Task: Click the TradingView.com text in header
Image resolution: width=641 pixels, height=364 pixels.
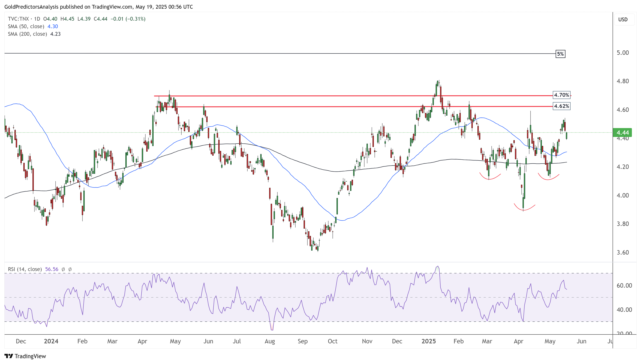Action: [x=112, y=7]
